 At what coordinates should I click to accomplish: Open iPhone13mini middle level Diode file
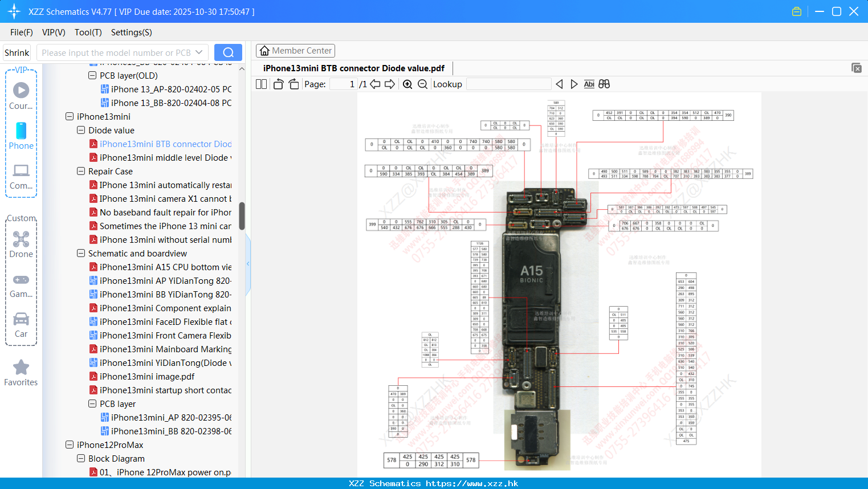(x=160, y=157)
